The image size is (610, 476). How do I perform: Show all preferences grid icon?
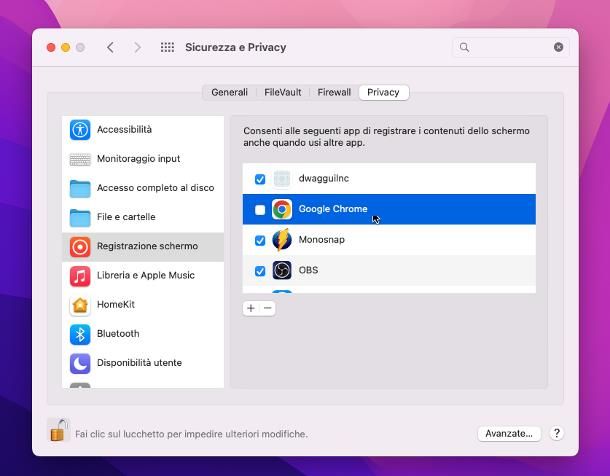click(x=168, y=47)
